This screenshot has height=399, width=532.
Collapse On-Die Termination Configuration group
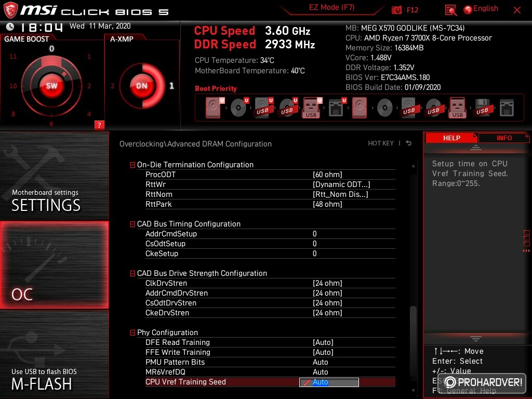132,165
